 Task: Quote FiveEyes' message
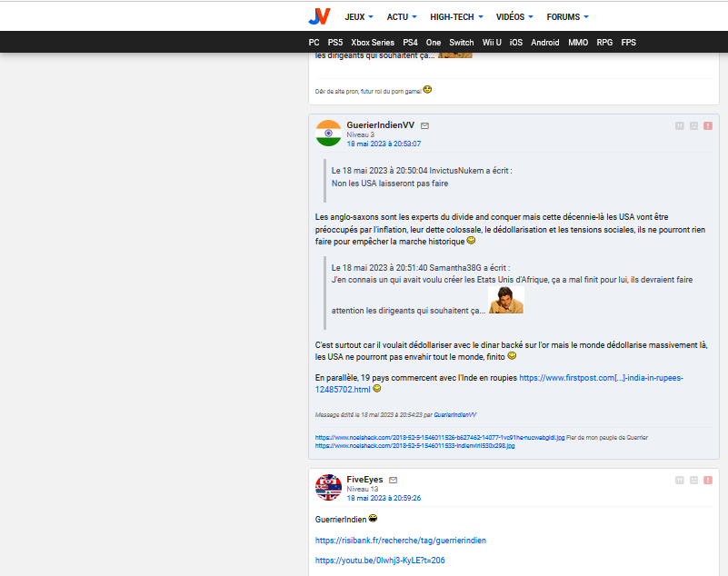pos(679,480)
